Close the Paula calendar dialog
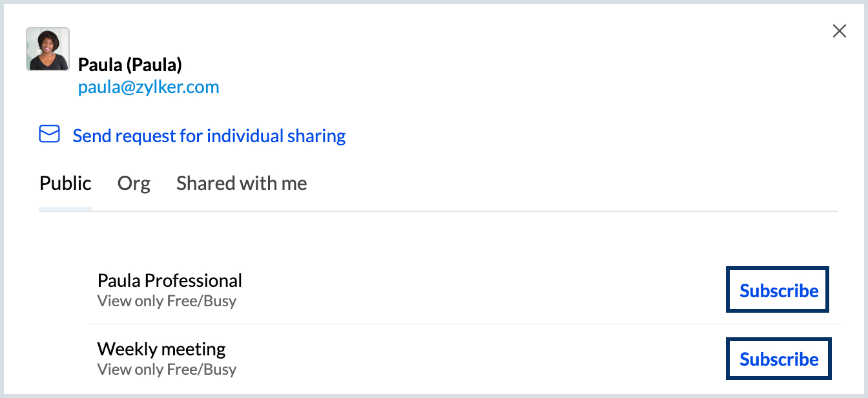The height and width of the screenshot is (398, 868). tap(839, 31)
